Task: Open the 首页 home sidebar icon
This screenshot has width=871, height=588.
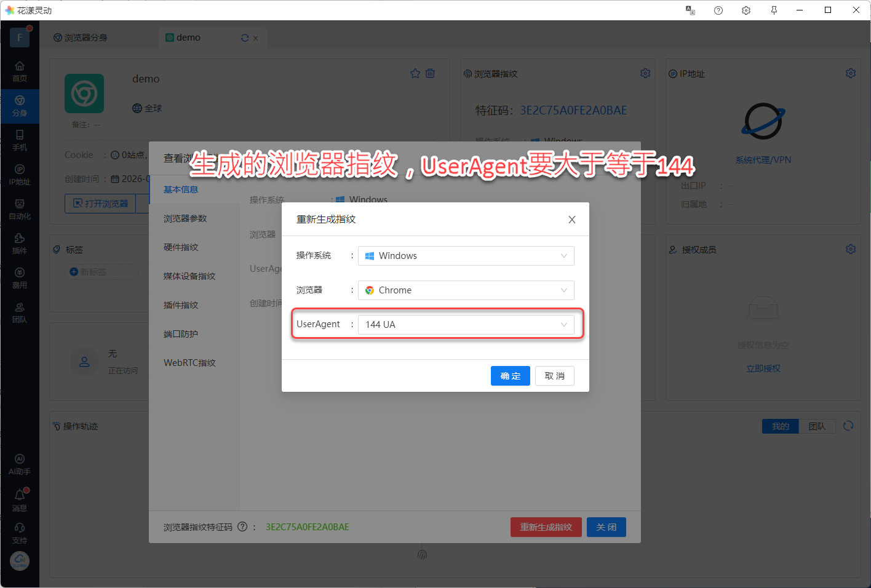Action: pos(20,71)
